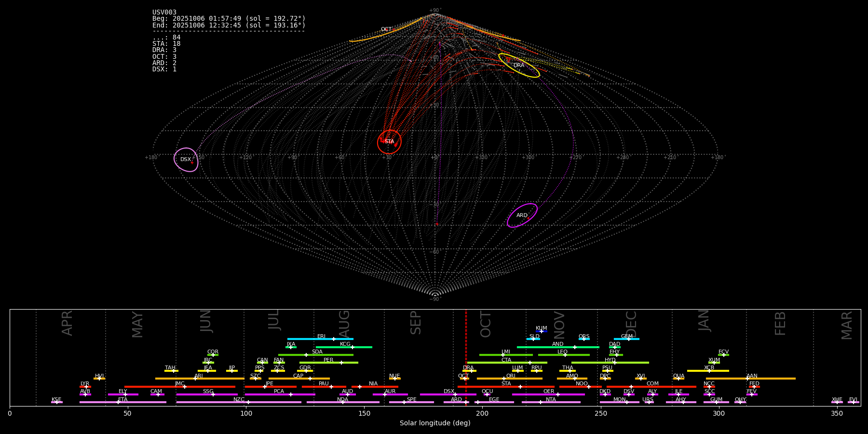This screenshot has height=434, width=868.
Task: Select the yellow DRA radiant ellipse
Action: point(519,66)
